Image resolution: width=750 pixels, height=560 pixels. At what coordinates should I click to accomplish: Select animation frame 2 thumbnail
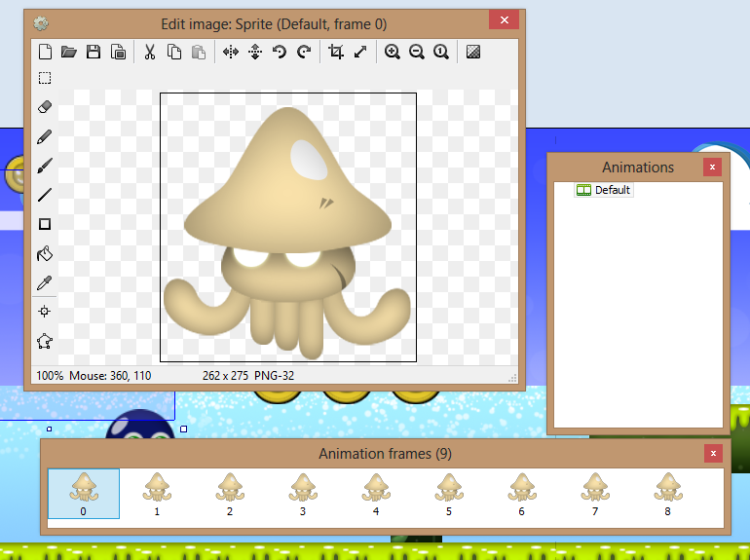point(230,494)
